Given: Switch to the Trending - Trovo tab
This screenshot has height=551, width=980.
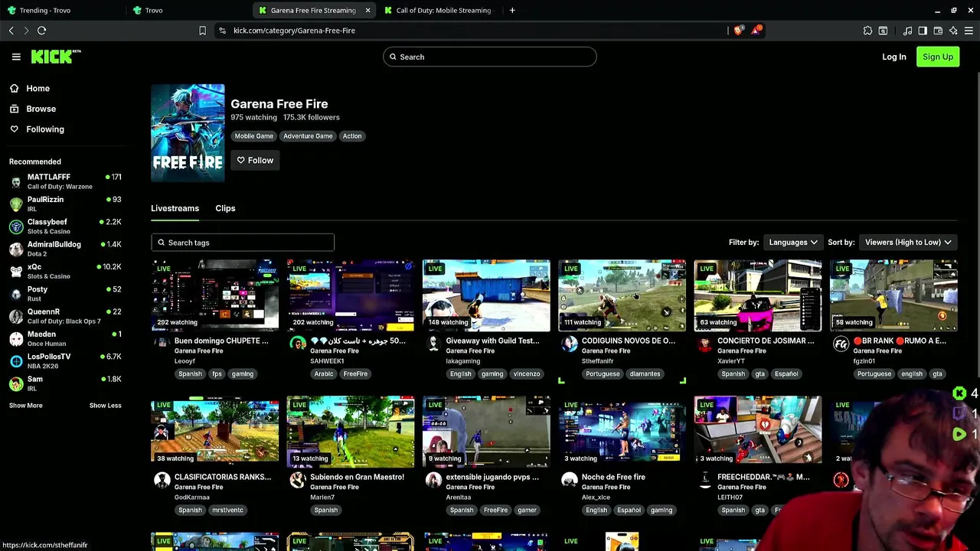Looking at the screenshot, I should click(63, 10).
